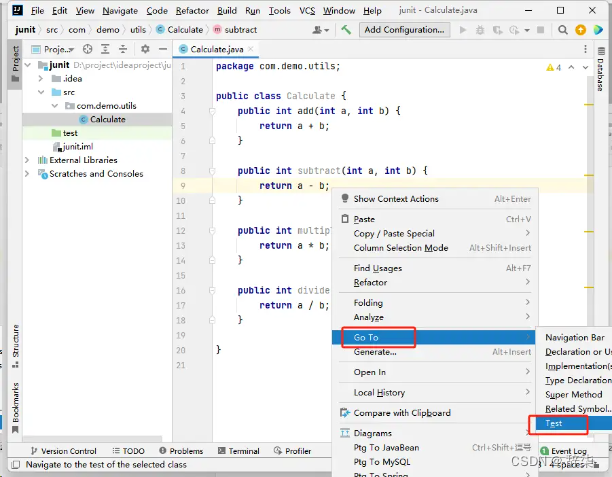Click Collapse All icon in Project panel
Screen dimensions: 612x477
(x=123, y=49)
